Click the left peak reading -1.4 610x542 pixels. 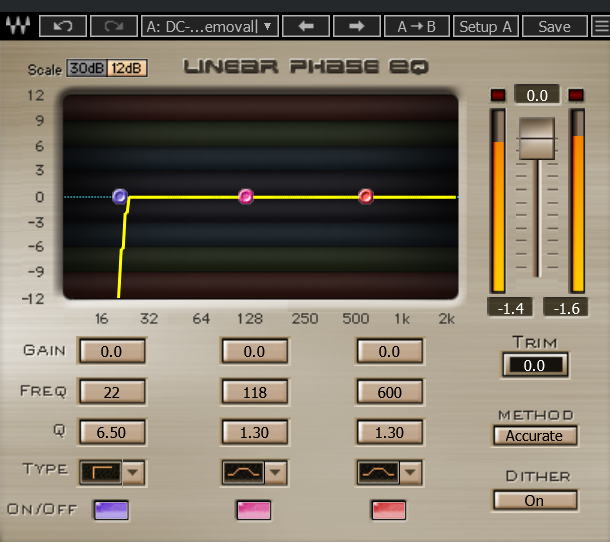pyautogui.click(x=510, y=308)
